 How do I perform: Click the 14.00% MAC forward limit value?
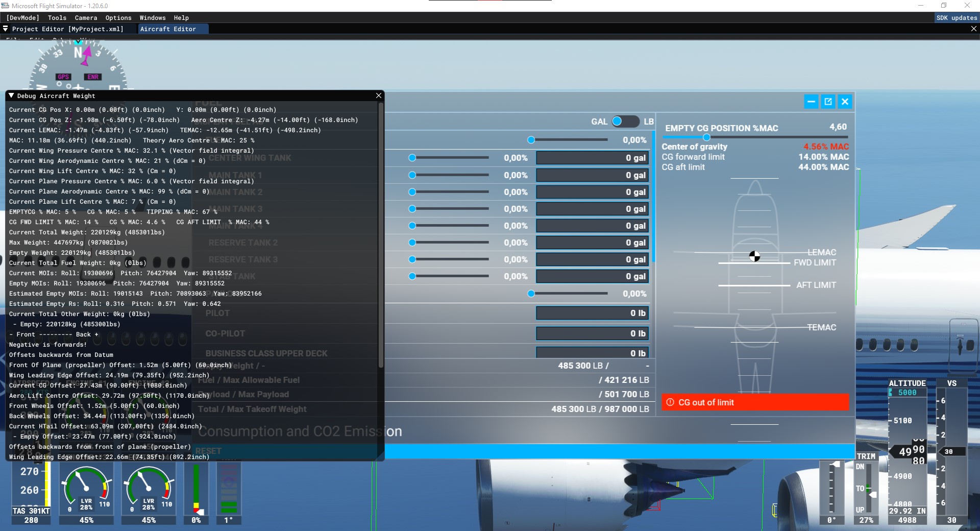point(824,157)
